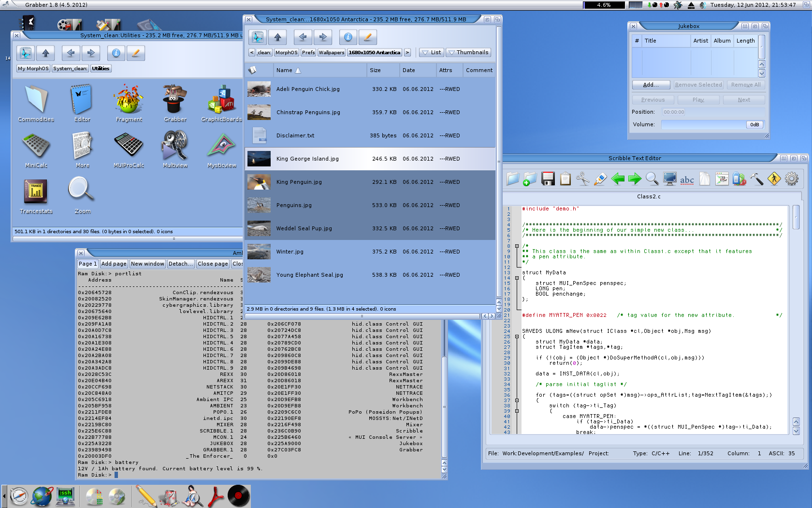Select King Penguin.jpg thumbnail
This screenshot has width=812, height=508.
click(259, 182)
